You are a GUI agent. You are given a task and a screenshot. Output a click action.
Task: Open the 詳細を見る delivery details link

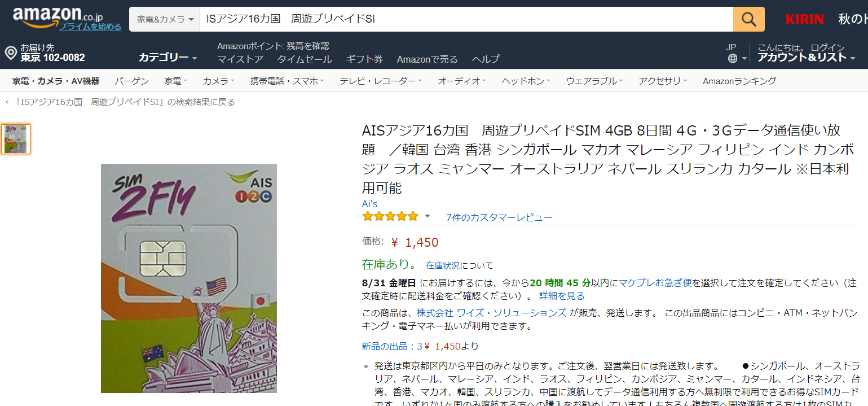pos(562,296)
